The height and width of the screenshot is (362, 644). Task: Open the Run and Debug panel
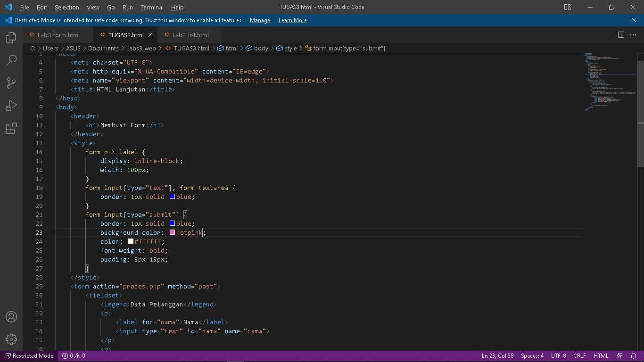[x=11, y=106]
